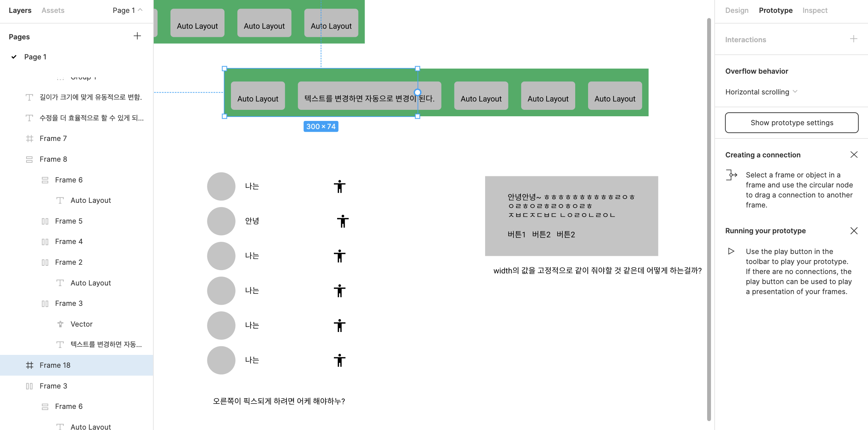Dismiss the Creating a connection tip
This screenshot has width=868, height=430.
coord(854,155)
